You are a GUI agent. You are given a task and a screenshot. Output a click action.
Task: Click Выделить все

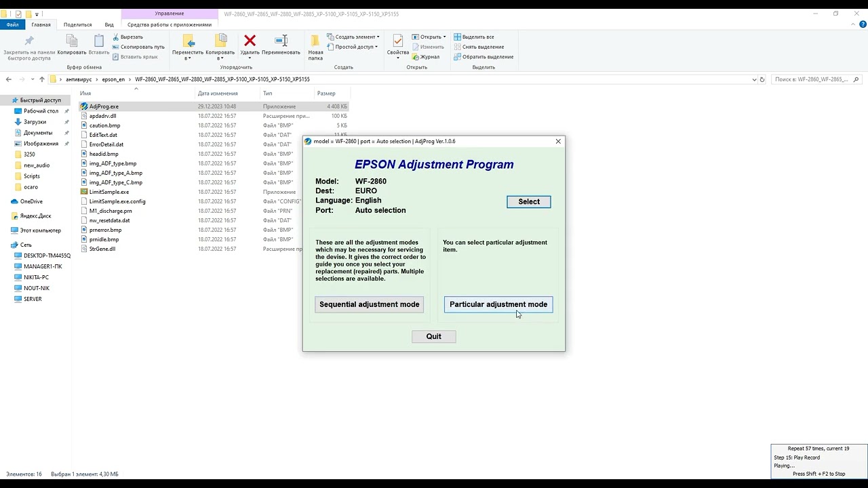[474, 37]
